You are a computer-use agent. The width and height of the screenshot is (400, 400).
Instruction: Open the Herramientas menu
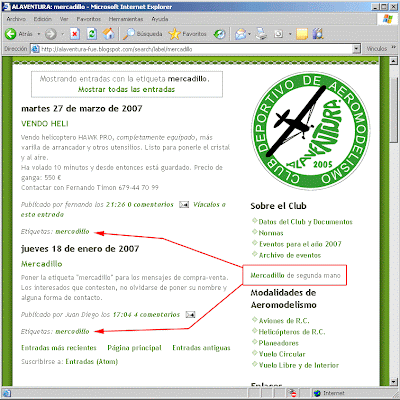click(126, 19)
